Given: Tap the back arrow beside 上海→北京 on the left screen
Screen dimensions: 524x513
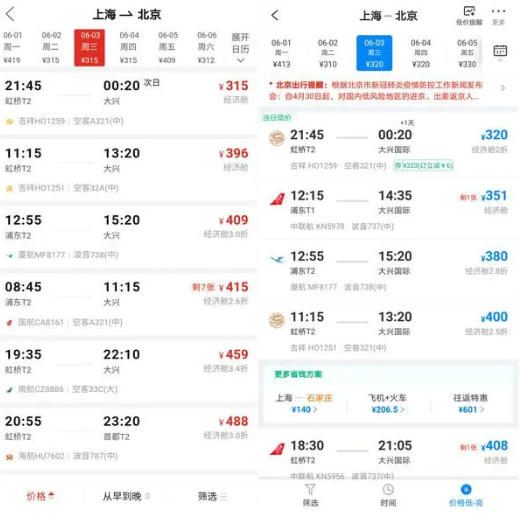Looking at the screenshot, I should point(10,14).
